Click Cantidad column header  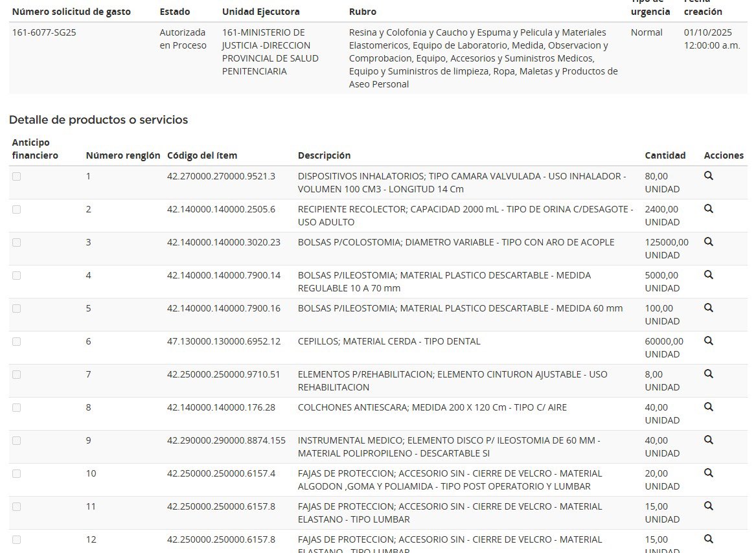665,155
